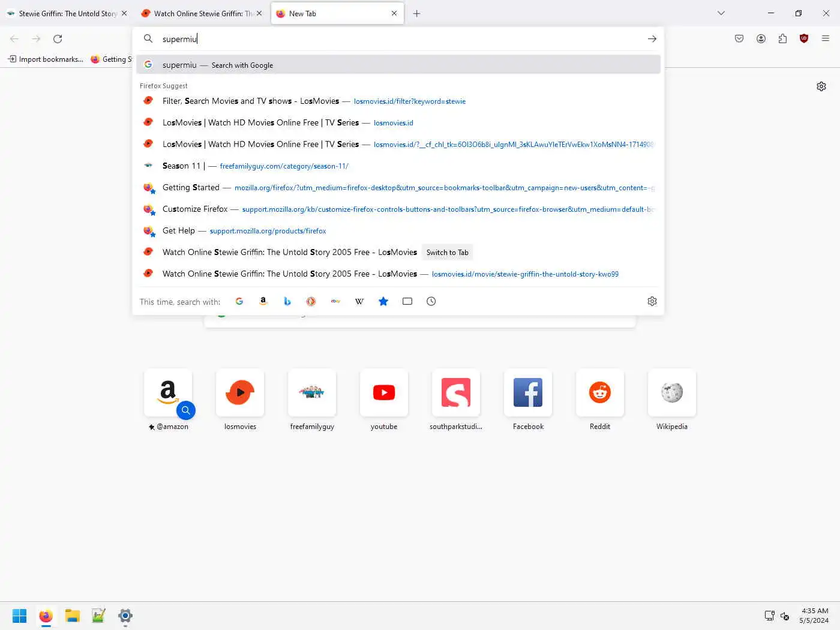The width and height of the screenshot is (840, 630).
Task: Open the Firefox account icon
Action: pyautogui.click(x=761, y=38)
